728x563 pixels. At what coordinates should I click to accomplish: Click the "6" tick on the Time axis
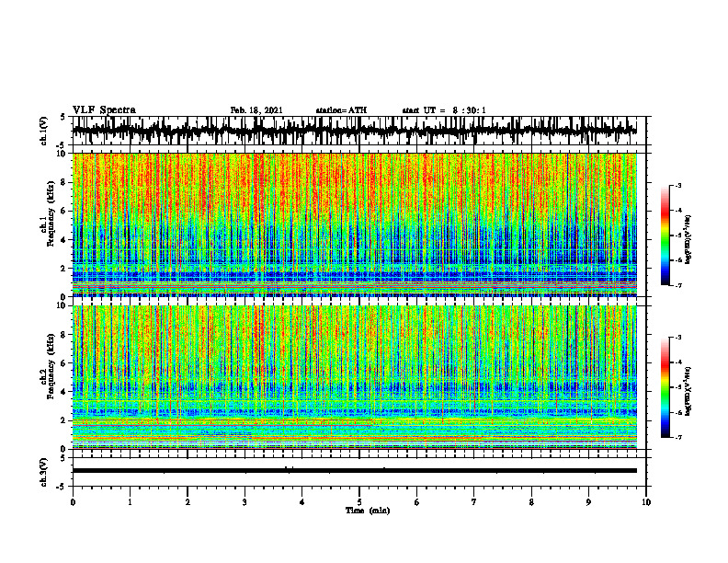tap(416, 502)
